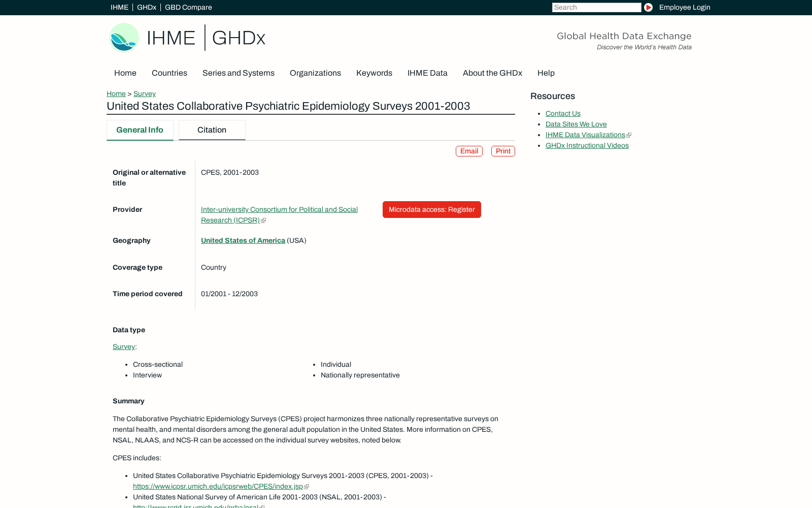Open the GHDx link in top bar

(x=147, y=7)
